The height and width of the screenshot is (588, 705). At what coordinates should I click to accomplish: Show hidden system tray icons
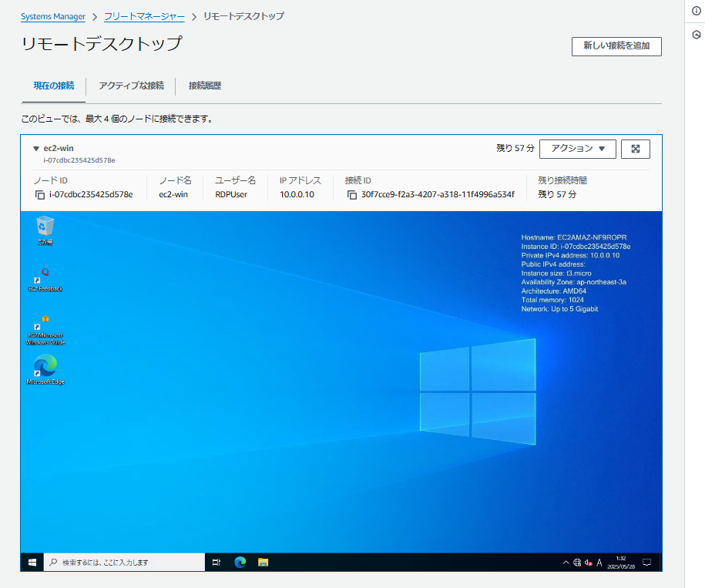coord(566,563)
